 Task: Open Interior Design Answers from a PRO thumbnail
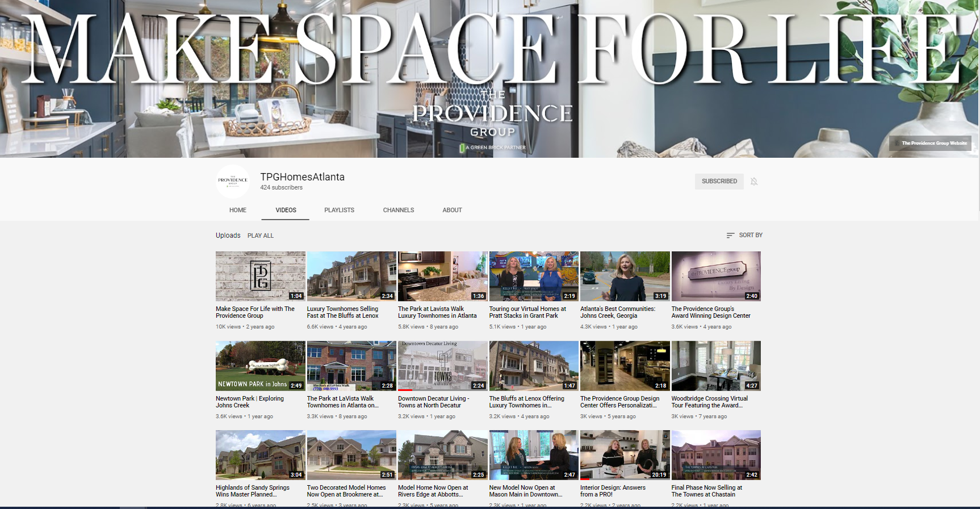[x=625, y=455]
